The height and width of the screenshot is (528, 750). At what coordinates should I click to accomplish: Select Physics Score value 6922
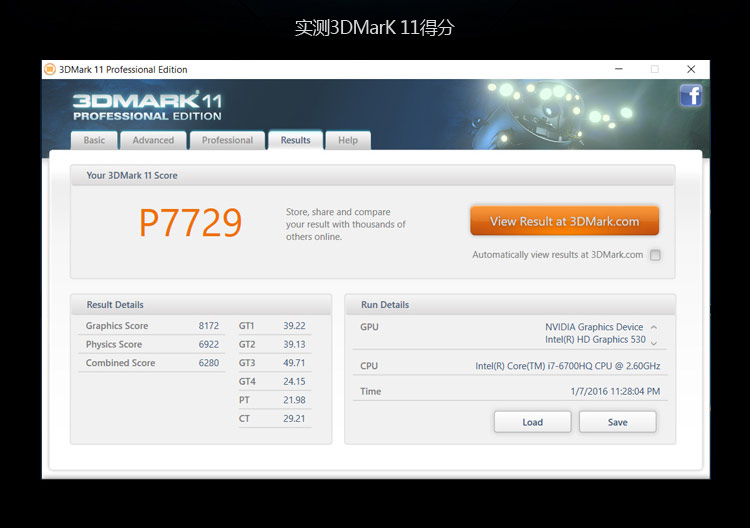click(209, 344)
